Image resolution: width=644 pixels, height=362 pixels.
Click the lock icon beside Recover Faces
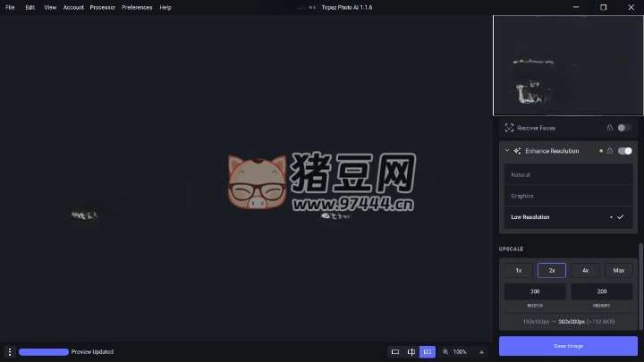[x=610, y=128]
